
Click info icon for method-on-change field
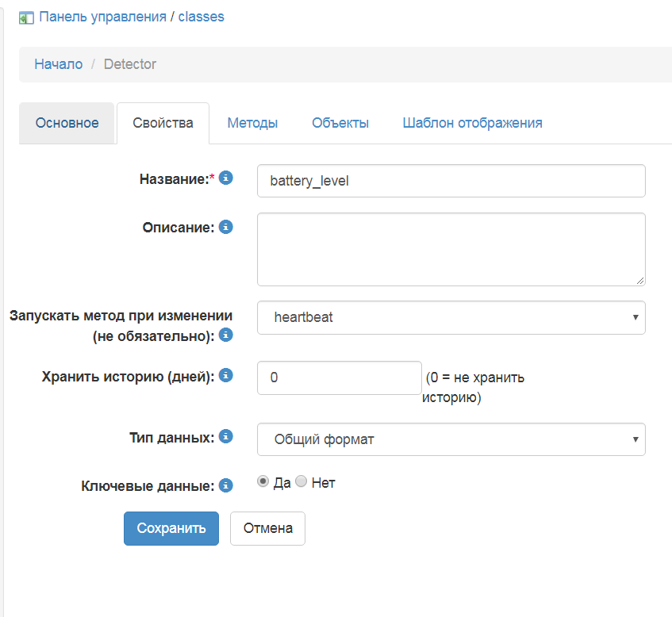click(x=225, y=335)
